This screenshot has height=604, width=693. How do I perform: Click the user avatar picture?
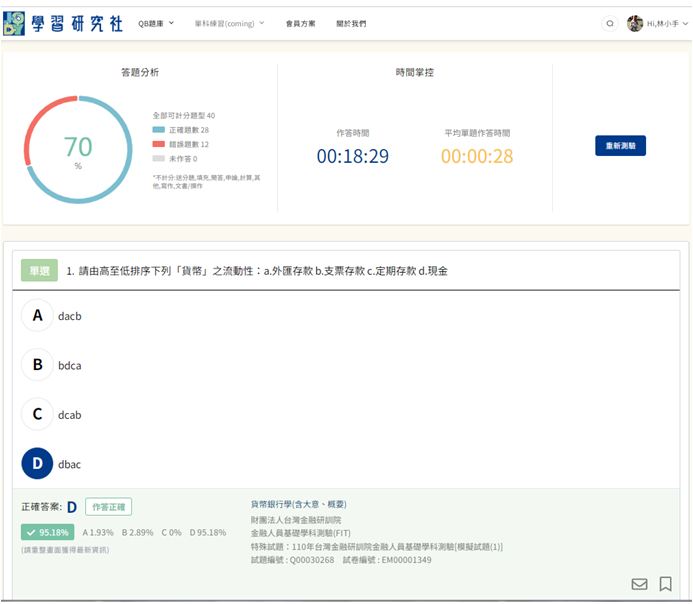point(635,23)
